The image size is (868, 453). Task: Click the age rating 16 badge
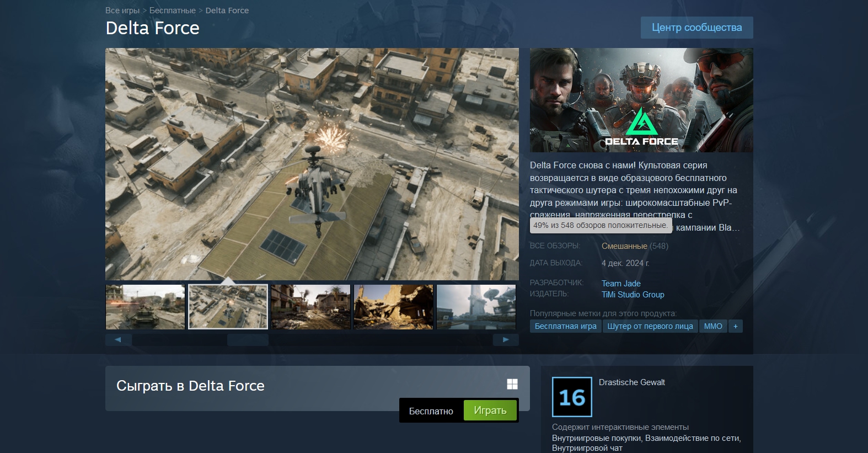pyautogui.click(x=572, y=397)
